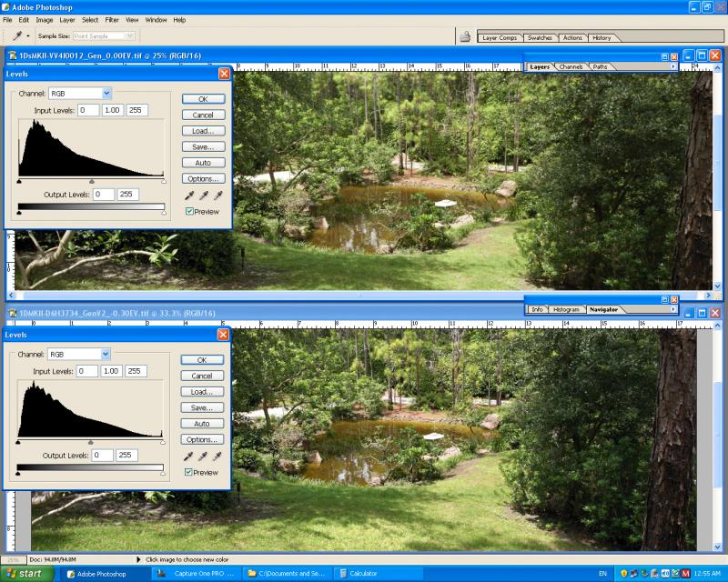Open the Window menu
The image size is (728, 582).
click(x=156, y=20)
